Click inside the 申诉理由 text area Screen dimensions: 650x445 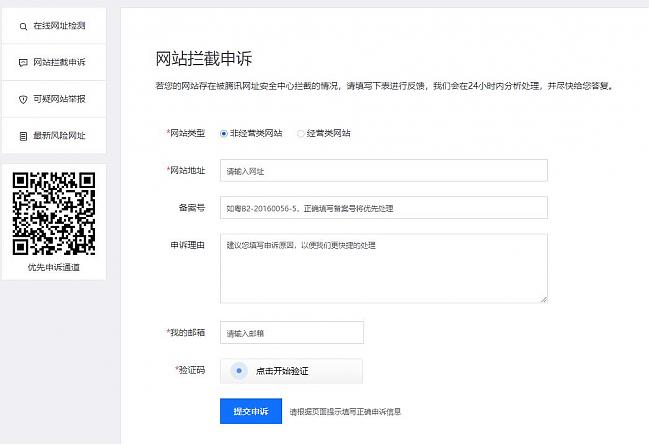click(x=384, y=268)
